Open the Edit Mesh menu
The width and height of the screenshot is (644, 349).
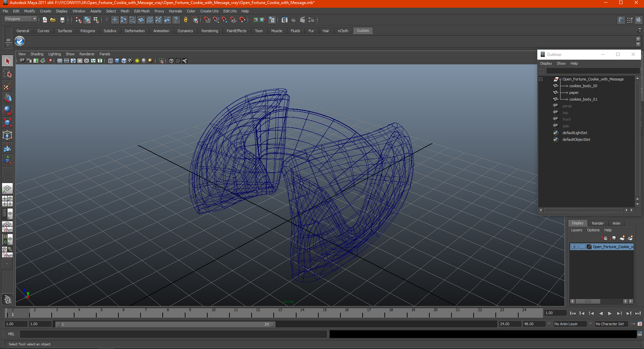point(142,11)
